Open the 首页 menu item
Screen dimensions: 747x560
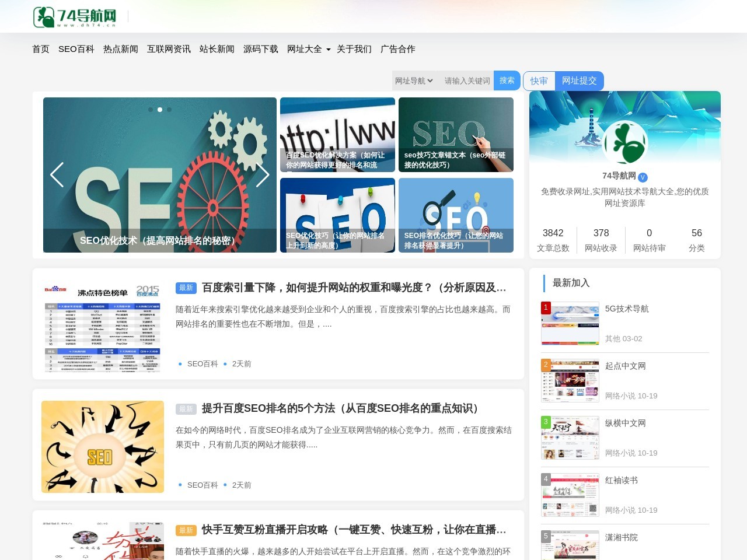(40, 49)
